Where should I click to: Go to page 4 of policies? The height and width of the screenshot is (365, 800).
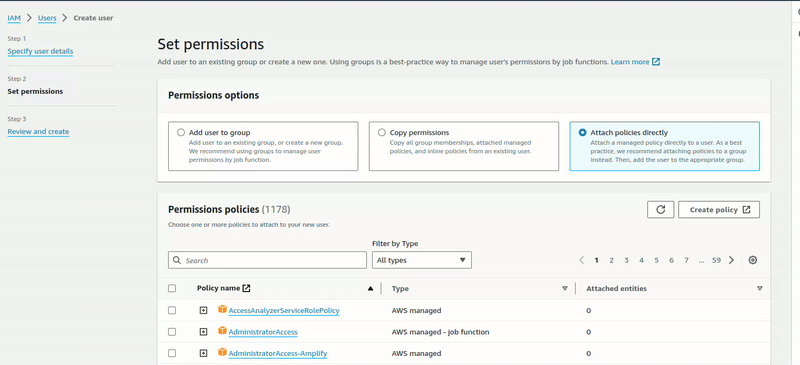pos(641,260)
